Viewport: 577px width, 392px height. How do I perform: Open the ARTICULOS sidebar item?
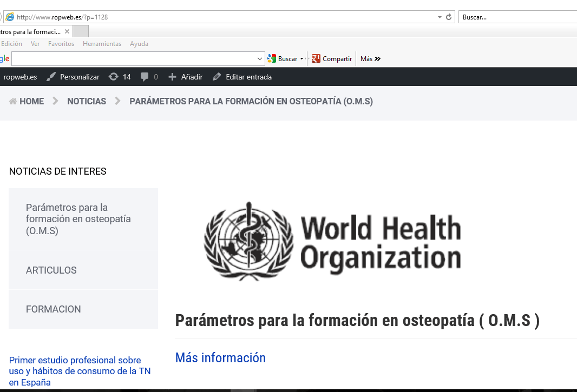pyautogui.click(x=83, y=270)
